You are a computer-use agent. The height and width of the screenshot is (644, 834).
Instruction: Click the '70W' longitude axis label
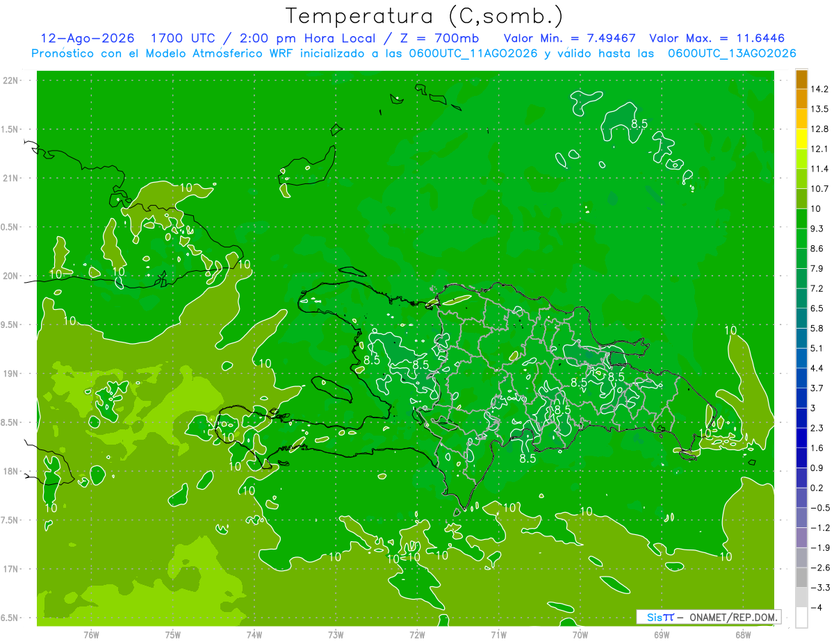click(x=580, y=635)
